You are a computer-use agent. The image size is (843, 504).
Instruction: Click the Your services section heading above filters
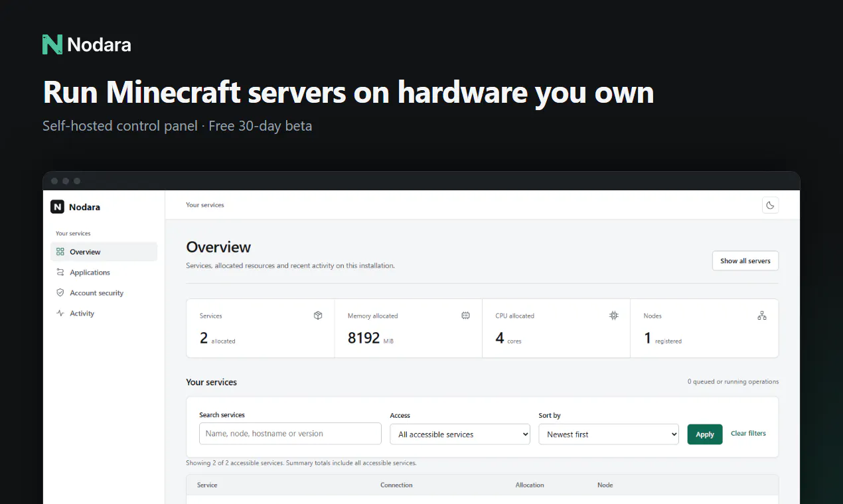pos(211,382)
